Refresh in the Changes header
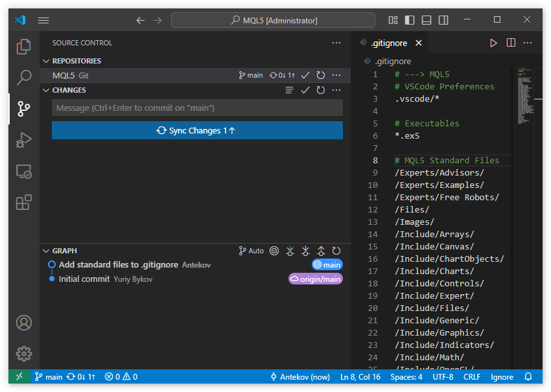Viewport: 551px width, 392px height. point(320,90)
